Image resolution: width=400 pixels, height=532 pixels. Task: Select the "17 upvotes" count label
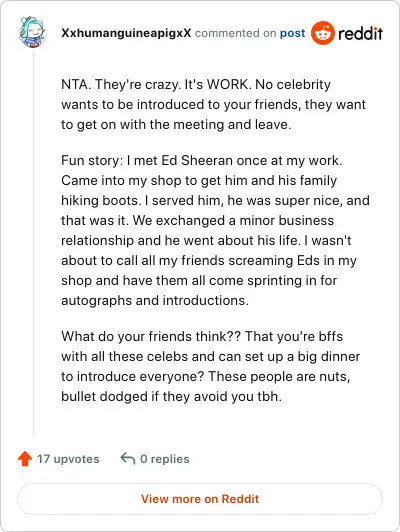click(x=68, y=459)
